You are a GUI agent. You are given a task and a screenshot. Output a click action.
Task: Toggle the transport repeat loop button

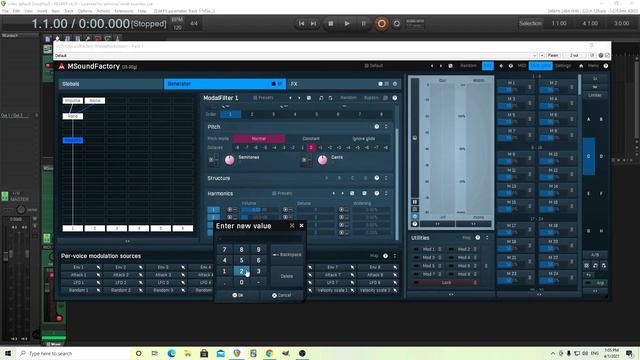click(396, 24)
